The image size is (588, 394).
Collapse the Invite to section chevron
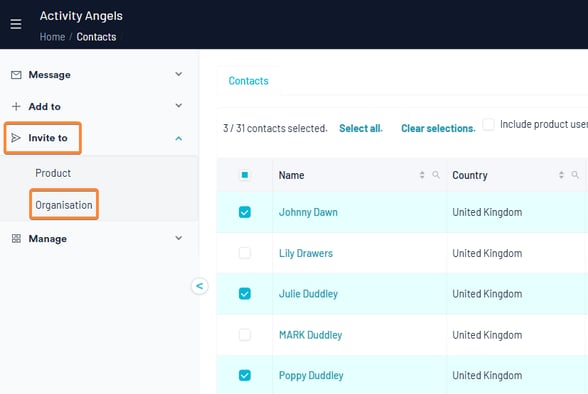click(x=179, y=139)
